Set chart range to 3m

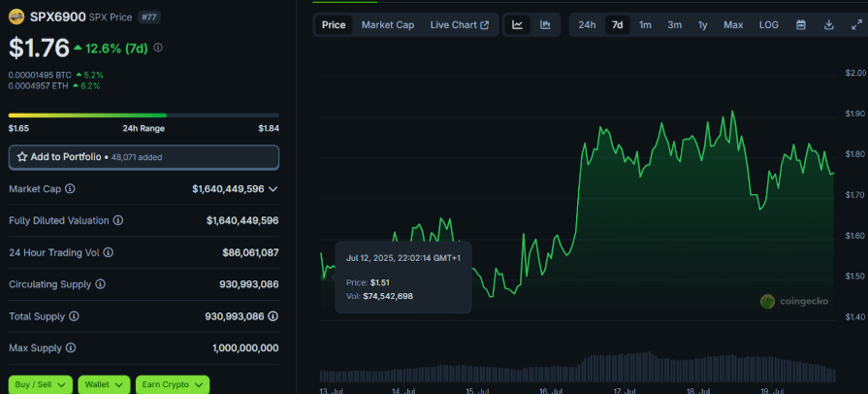pyautogui.click(x=674, y=25)
